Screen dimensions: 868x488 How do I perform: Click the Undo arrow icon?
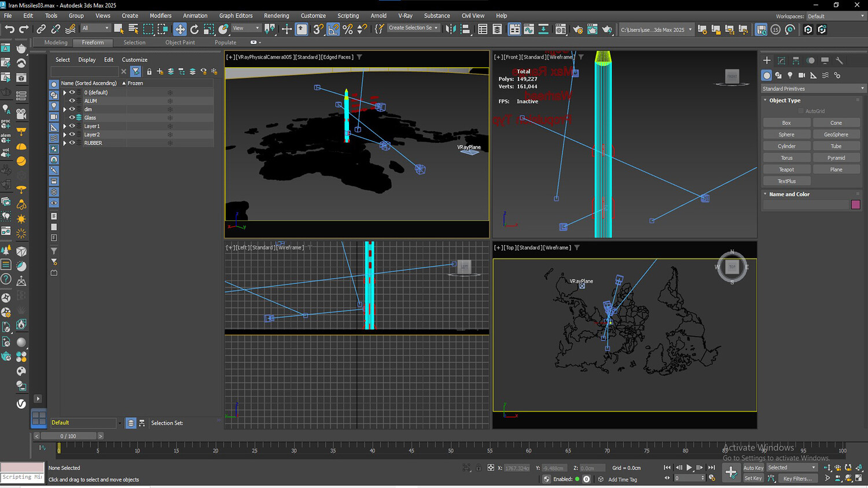pyautogui.click(x=9, y=29)
